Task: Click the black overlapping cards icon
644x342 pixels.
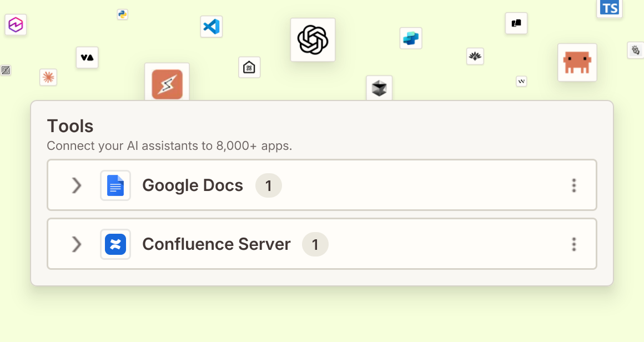Action: tap(516, 23)
